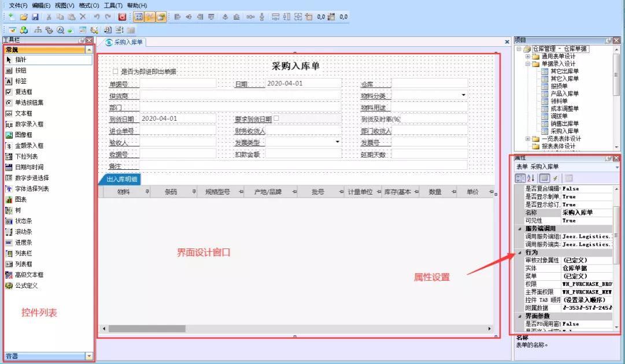Viewport: 625px width, 364px height.
Task: Collapse the 仓库管理 - 仓库单据 root node
Action: pyautogui.click(x=519, y=49)
